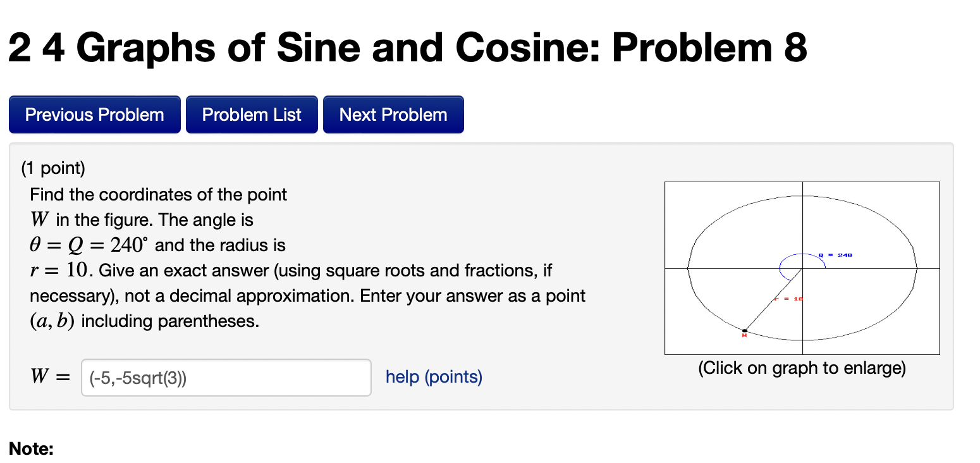Click the Note: label below the problem
Screen dimensions: 980x463
pos(29,448)
